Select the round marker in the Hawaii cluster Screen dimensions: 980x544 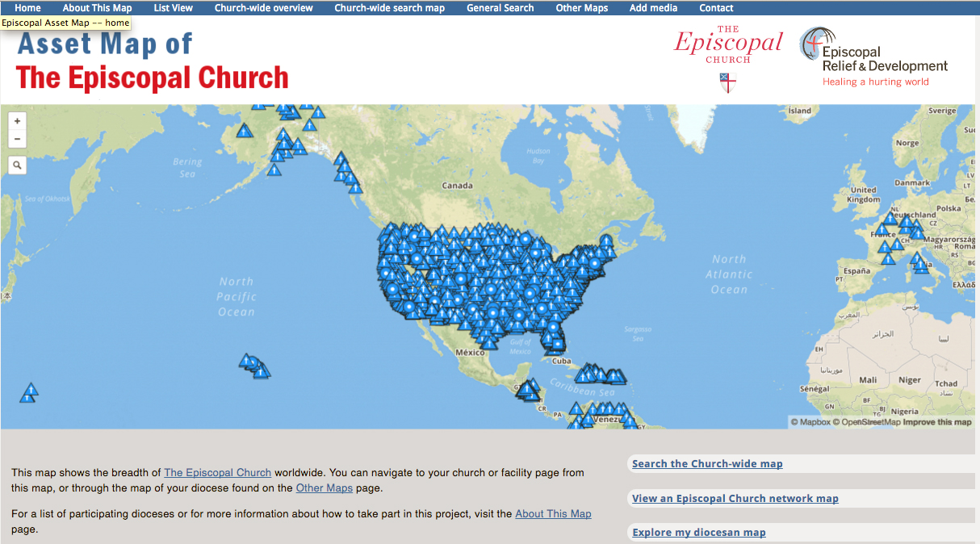click(252, 362)
